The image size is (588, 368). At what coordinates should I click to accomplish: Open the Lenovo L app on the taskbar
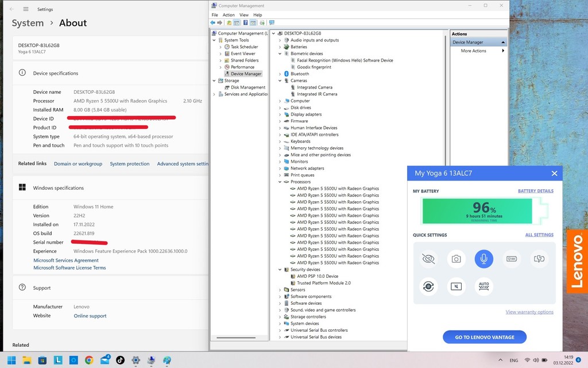pyautogui.click(x=58, y=361)
